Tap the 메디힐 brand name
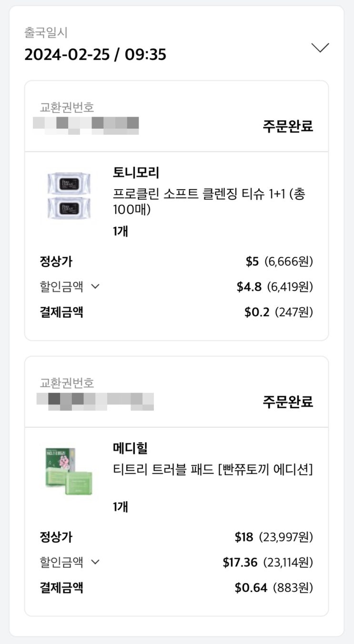 point(130,448)
